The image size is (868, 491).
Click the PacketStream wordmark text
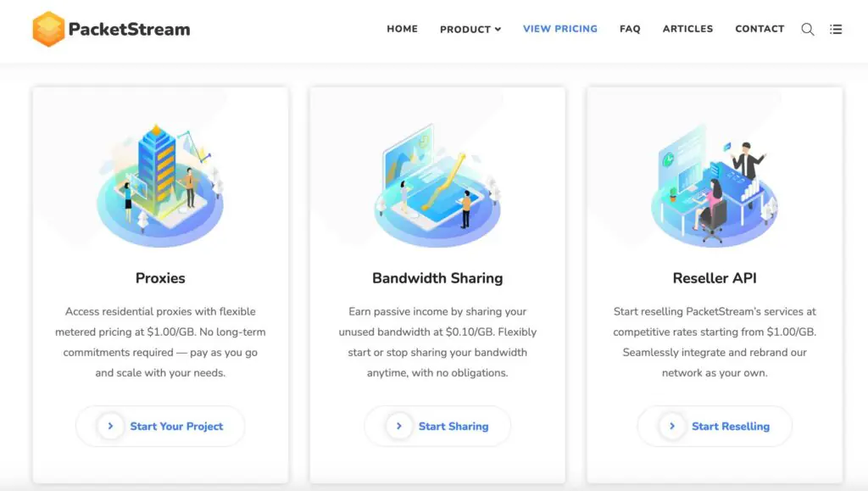click(x=129, y=30)
